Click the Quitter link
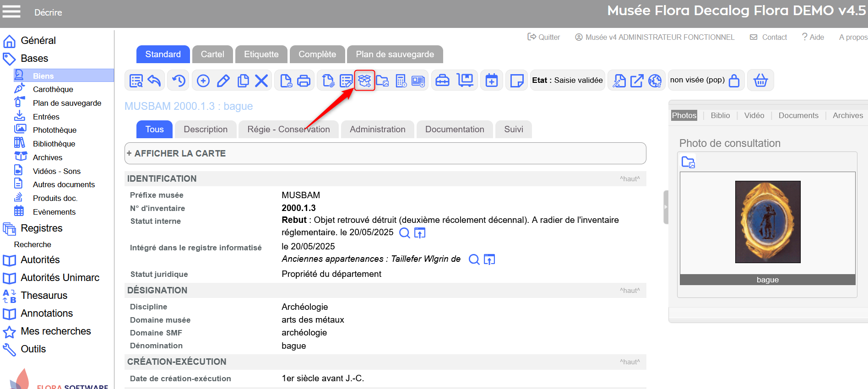868x389 pixels. click(x=544, y=37)
